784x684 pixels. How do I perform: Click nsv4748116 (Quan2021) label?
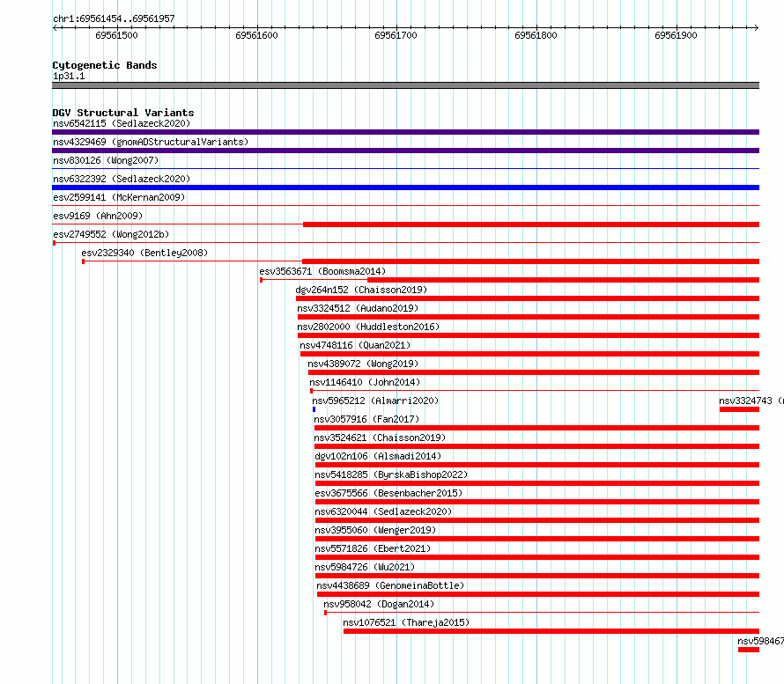[x=355, y=345]
